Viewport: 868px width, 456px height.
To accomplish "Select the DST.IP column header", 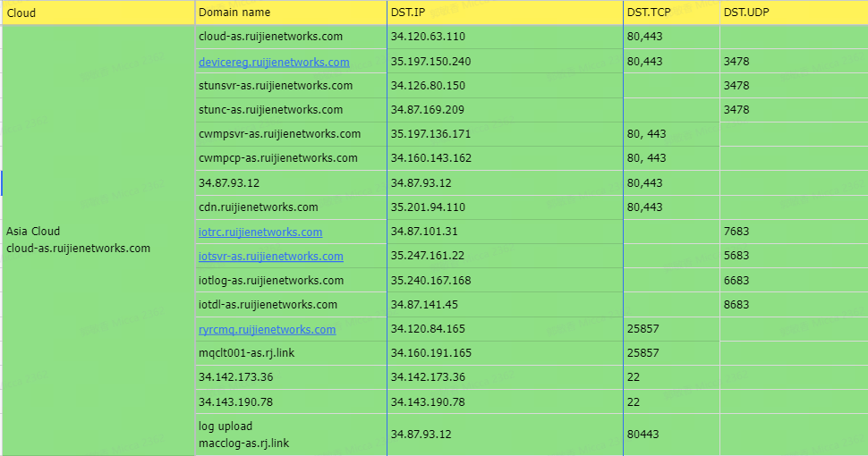I will coord(505,13).
